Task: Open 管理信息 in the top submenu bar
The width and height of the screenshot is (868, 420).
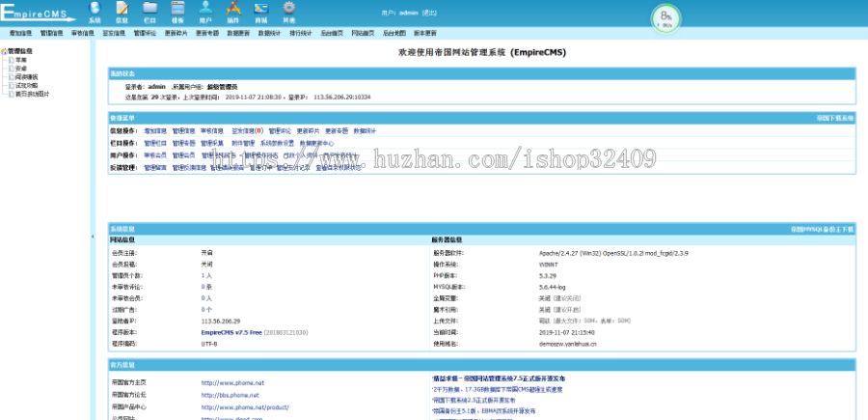Action: 51,33
